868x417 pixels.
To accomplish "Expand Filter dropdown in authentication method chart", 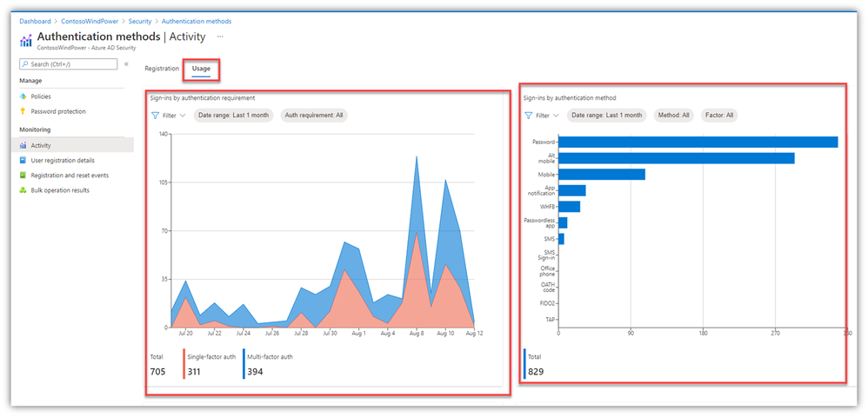I will click(541, 116).
